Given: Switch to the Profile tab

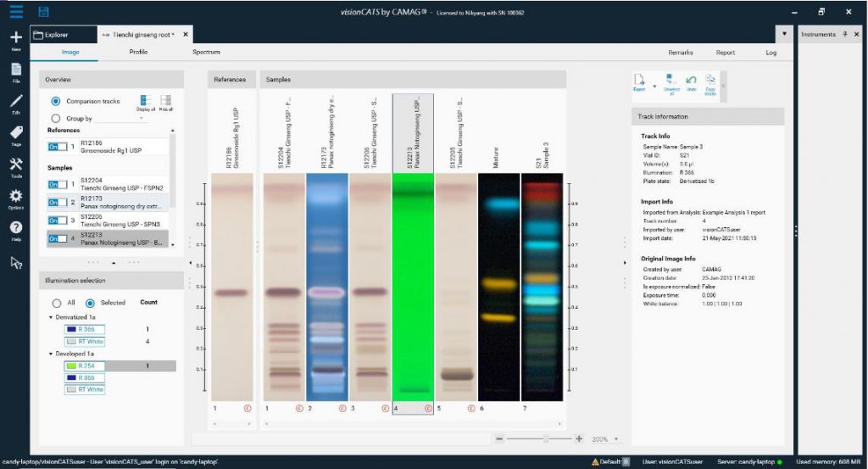Looking at the screenshot, I should [138, 53].
